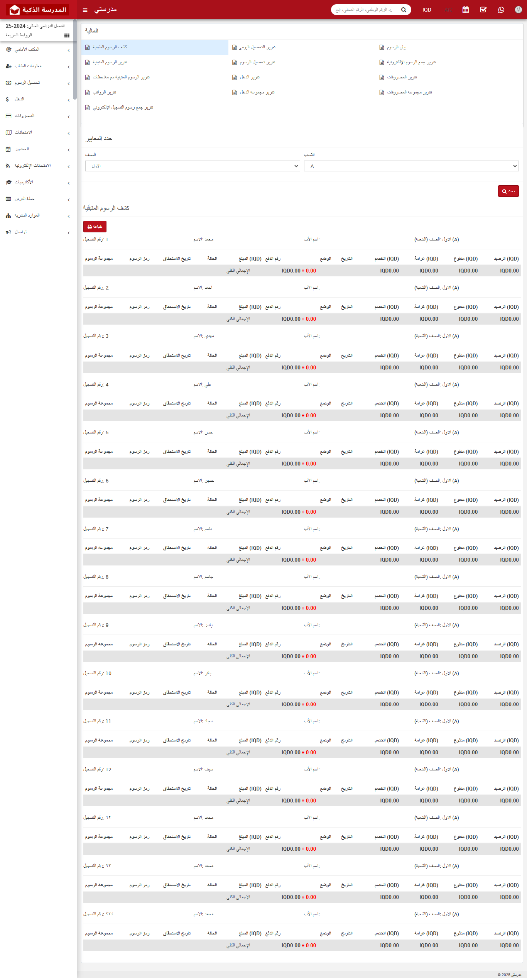The height and width of the screenshot is (980, 527).
Task: Click the طباعة print button
Action: [95, 227]
